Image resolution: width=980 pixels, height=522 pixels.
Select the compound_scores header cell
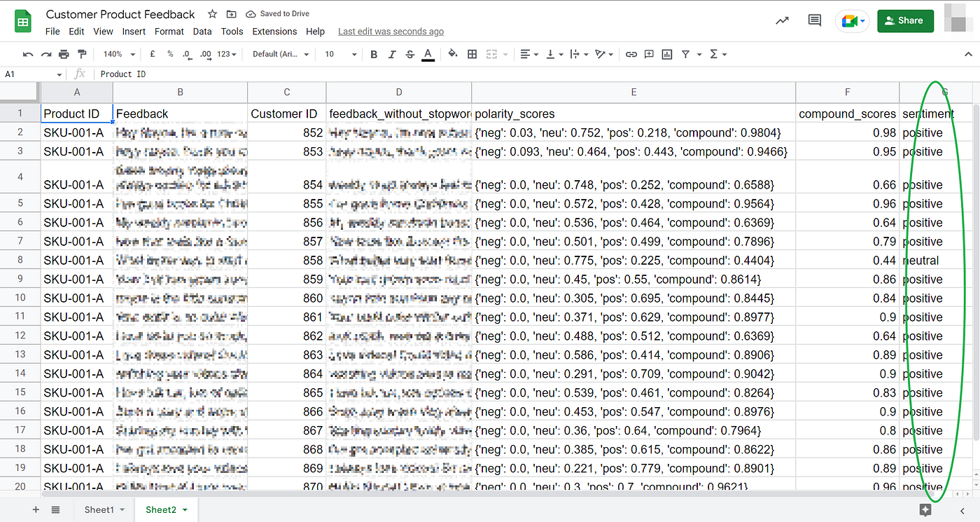[x=847, y=114]
